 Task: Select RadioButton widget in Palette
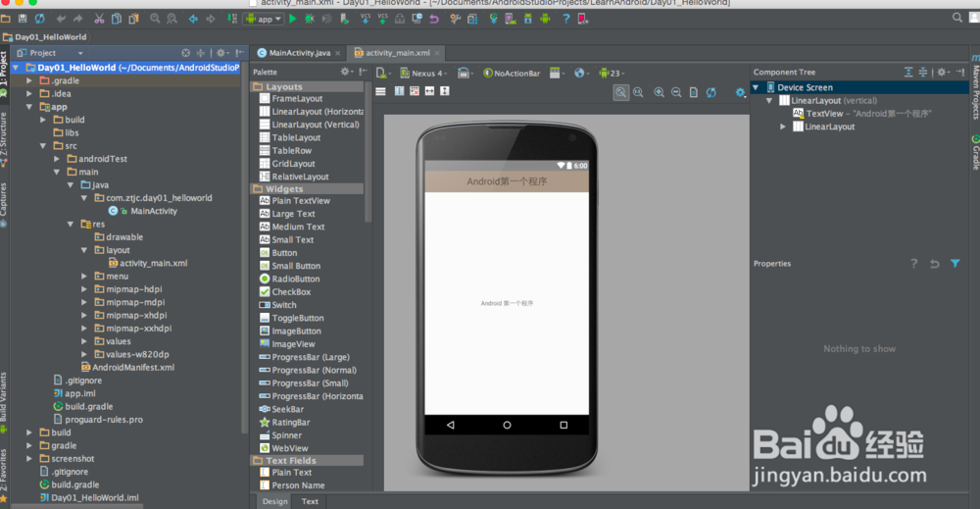point(296,279)
